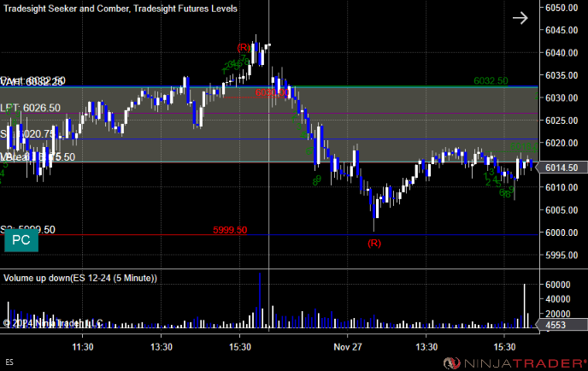This screenshot has height=371, width=588.
Task: Click the 11:30 time axis label
Action: coord(83,347)
